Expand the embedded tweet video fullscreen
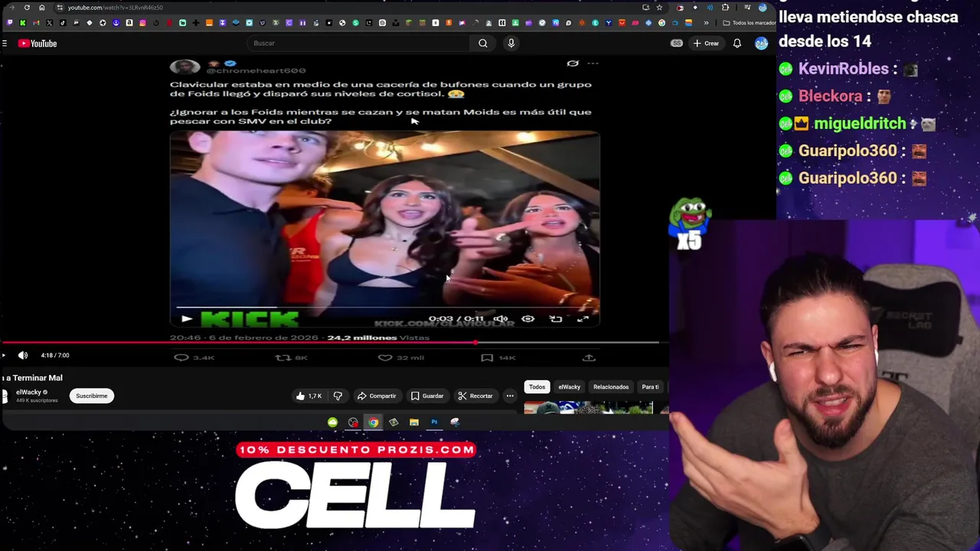 pyautogui.click(x=583, y=318)
